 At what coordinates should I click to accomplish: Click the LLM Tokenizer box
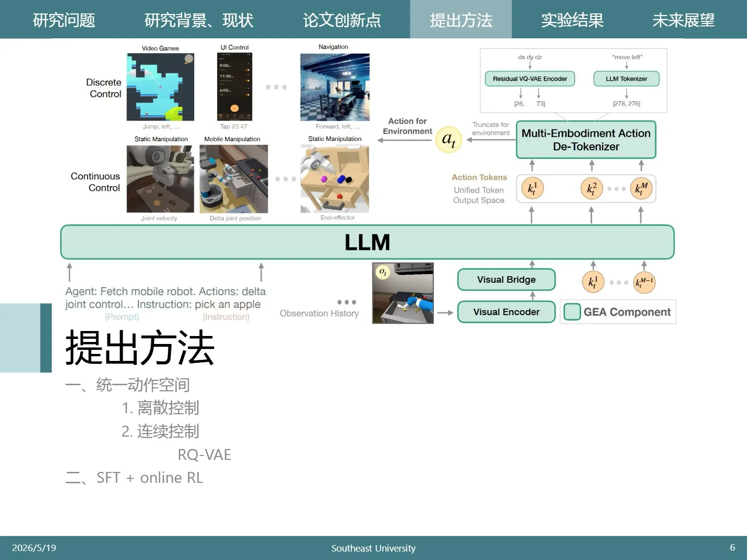click(626, 79)
